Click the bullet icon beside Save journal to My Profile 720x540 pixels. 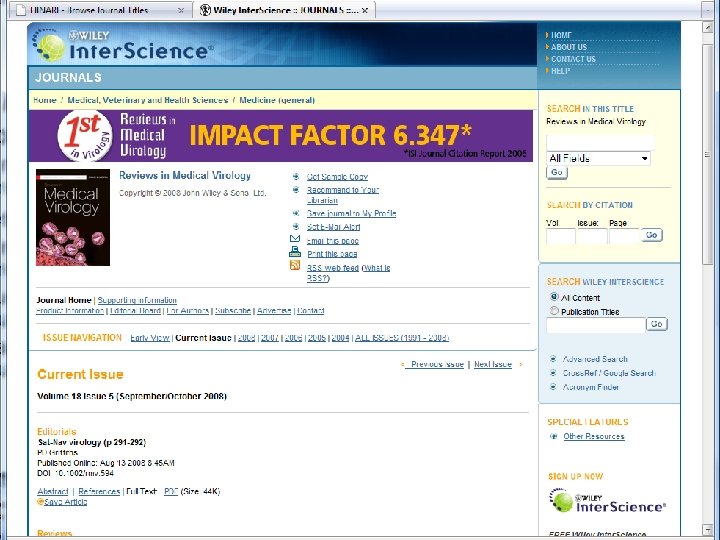coord(296,213)
